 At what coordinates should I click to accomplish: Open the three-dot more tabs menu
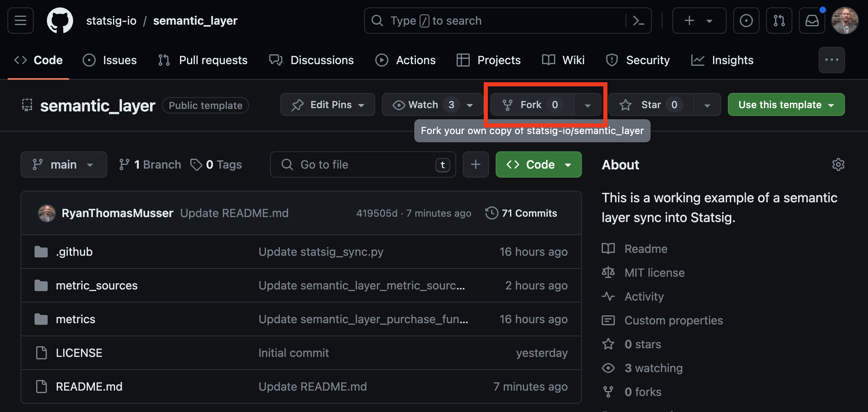832,60
